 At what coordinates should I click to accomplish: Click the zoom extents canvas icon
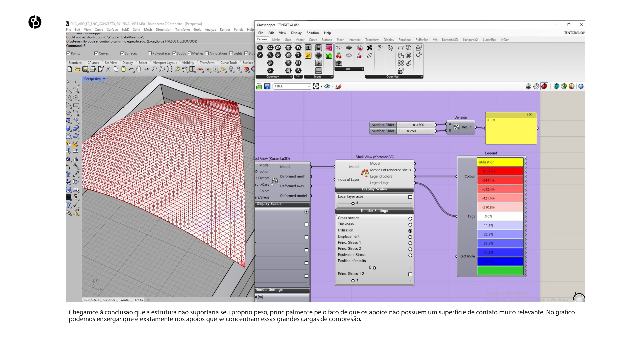point(315,86)
